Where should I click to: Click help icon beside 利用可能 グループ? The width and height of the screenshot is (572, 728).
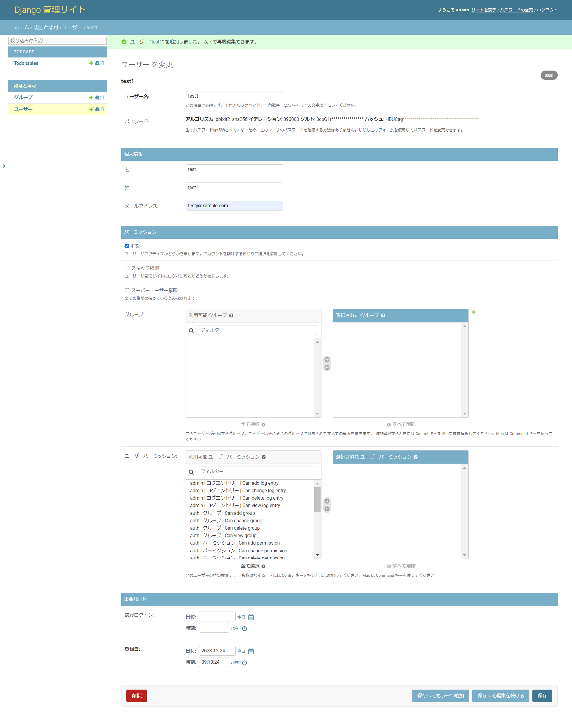231,315
